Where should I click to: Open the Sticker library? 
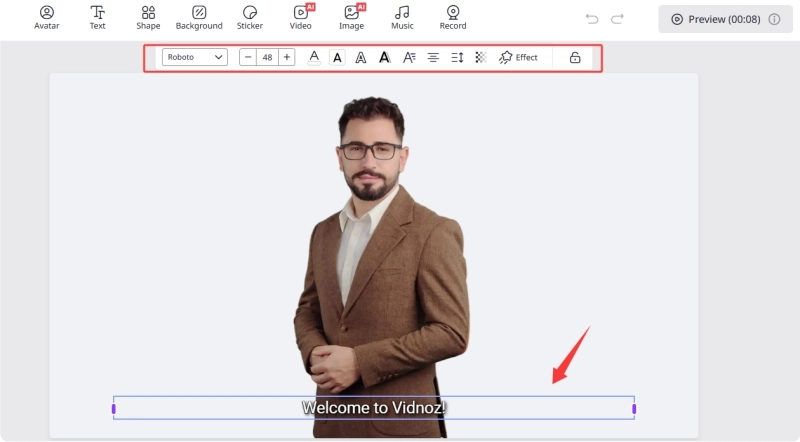[x=250, y=17]
